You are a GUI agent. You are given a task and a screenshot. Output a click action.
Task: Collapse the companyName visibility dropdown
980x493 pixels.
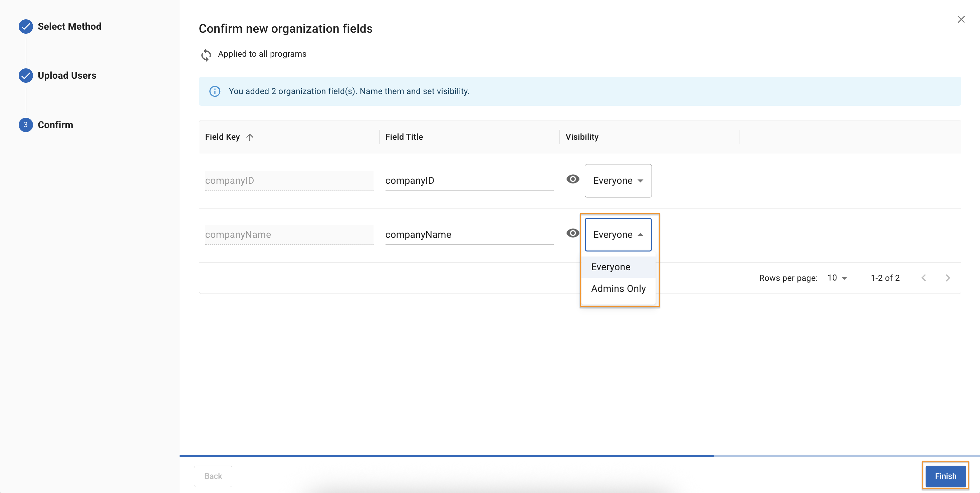[618, 234]
